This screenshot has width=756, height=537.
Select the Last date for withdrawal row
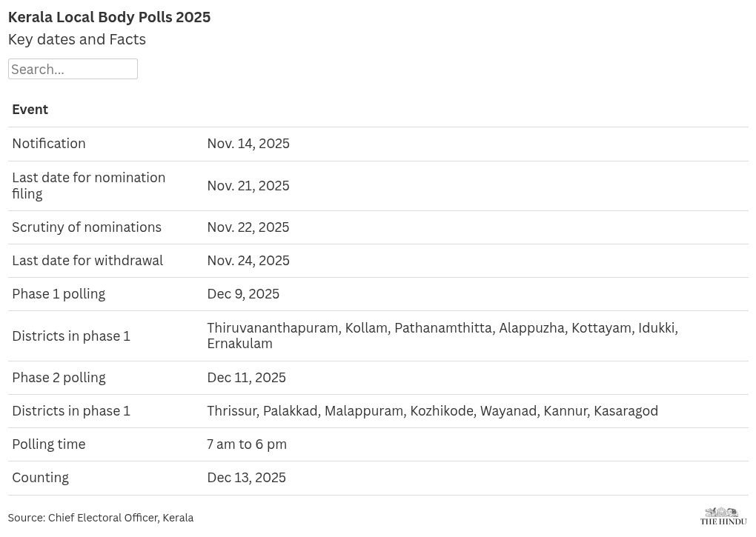coord(378,261)
